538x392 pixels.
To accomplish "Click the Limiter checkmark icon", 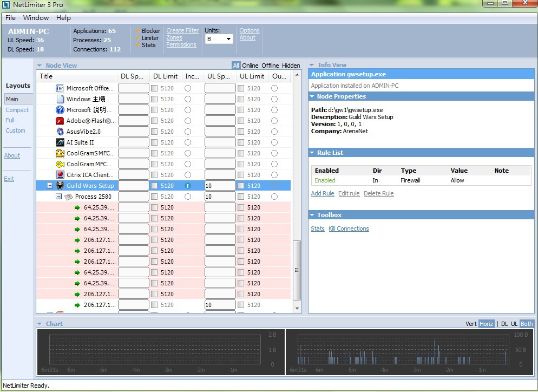I will point(137,38).
